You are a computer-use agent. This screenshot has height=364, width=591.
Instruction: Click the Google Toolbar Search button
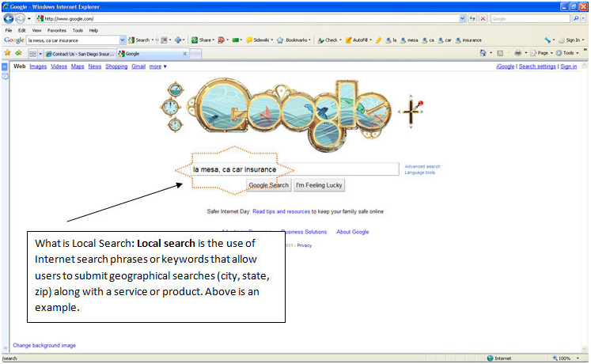pyautogui.click(x=138, y=40)
